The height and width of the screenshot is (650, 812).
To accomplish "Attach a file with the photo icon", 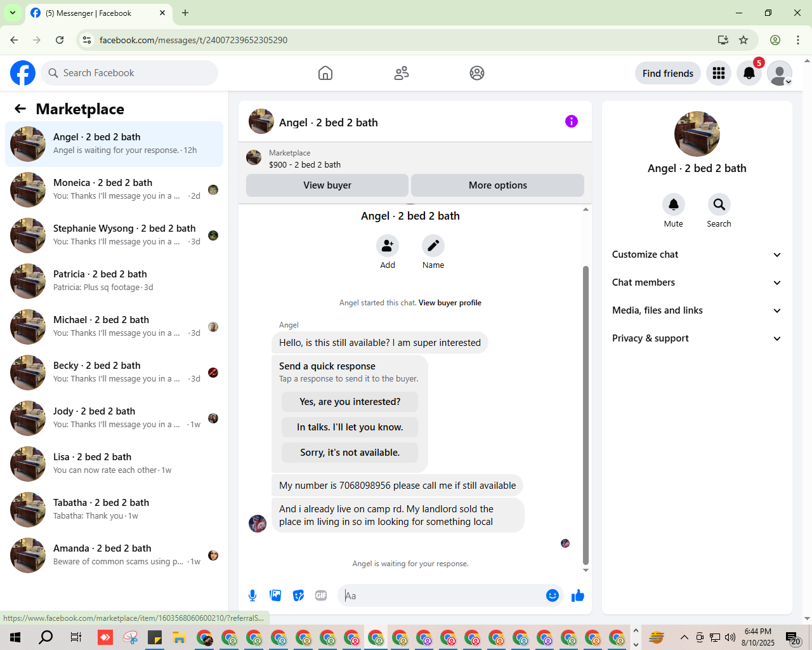I will point(275,595).
